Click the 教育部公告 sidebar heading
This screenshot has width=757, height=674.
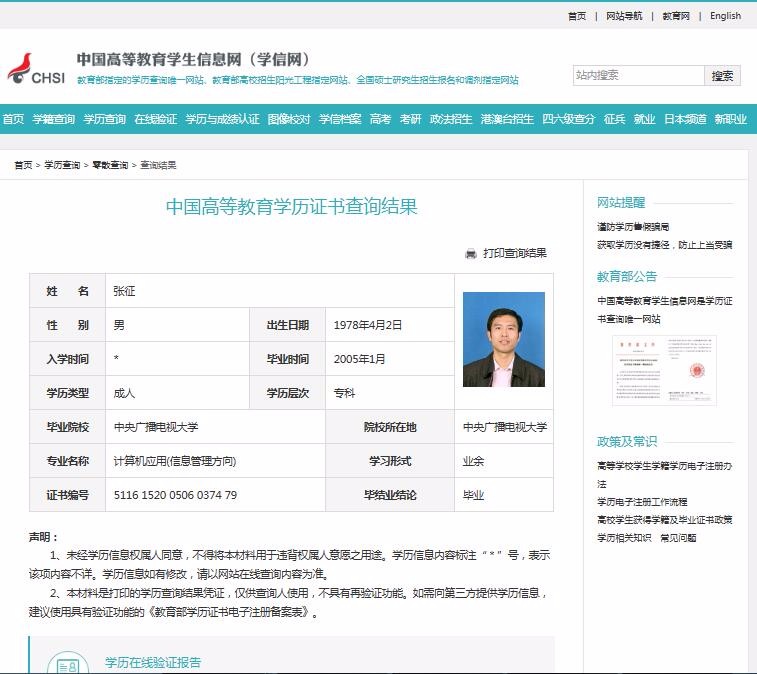coord(627,277)
